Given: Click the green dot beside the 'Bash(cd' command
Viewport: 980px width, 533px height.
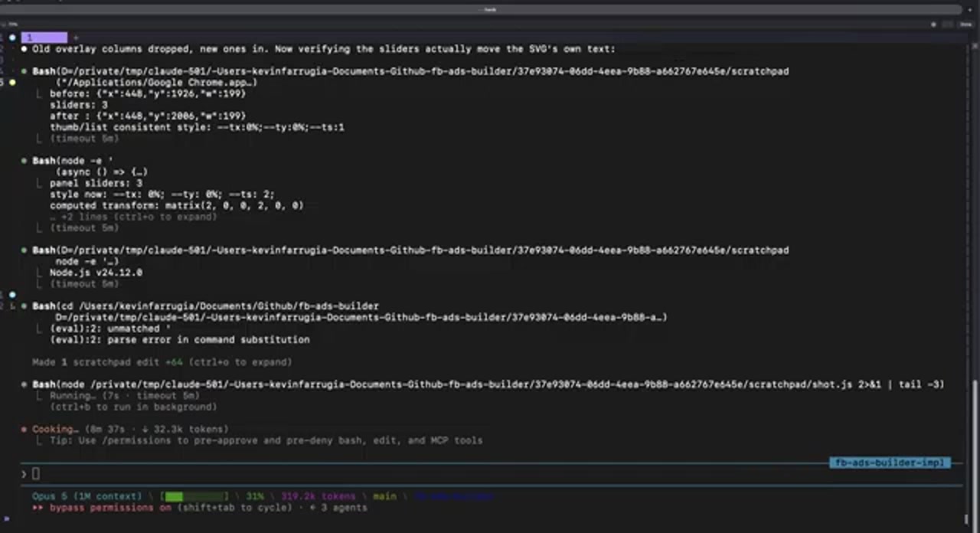Looking at the screenshot, I should click(24, 306).
